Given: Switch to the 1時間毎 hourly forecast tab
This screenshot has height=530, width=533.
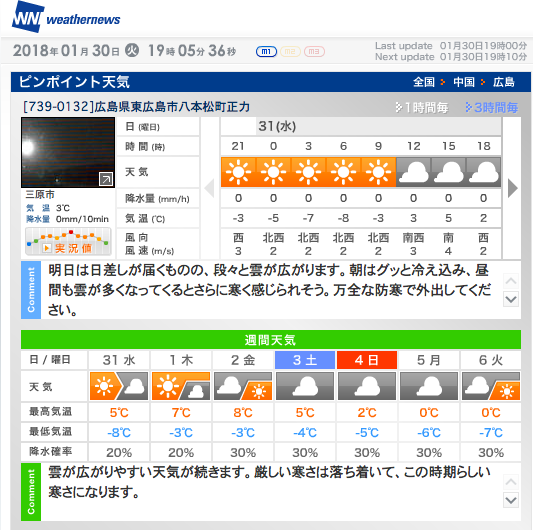Looking at the screenshot, I should point(422,108).
